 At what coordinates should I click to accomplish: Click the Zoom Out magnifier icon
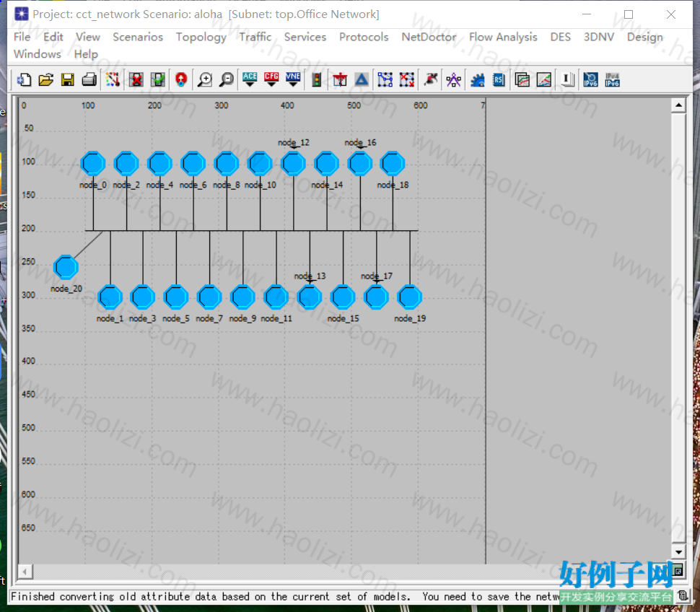click(227, 80)
